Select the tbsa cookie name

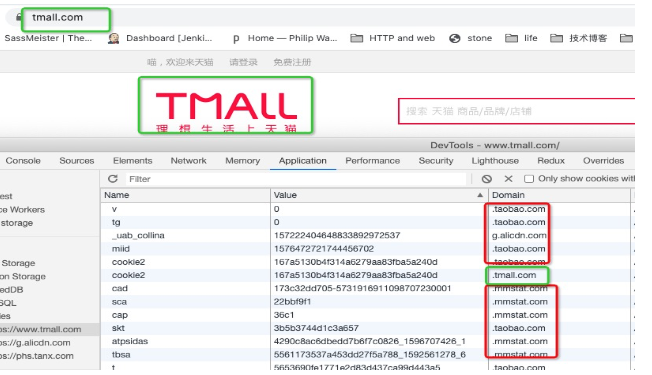coord(121,355)
